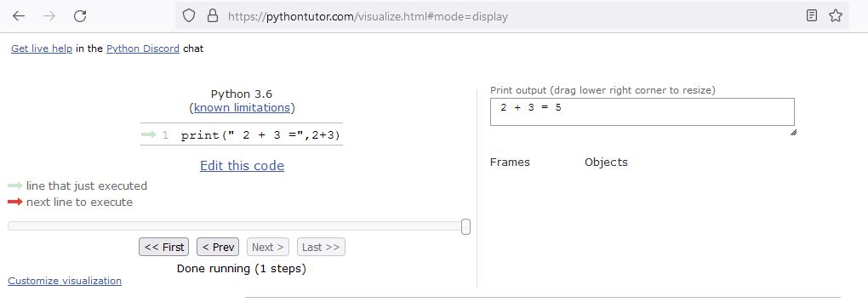This screenshot has height=308, width=868.
Task: Follow the Get live help link
Action: (42, 48)
